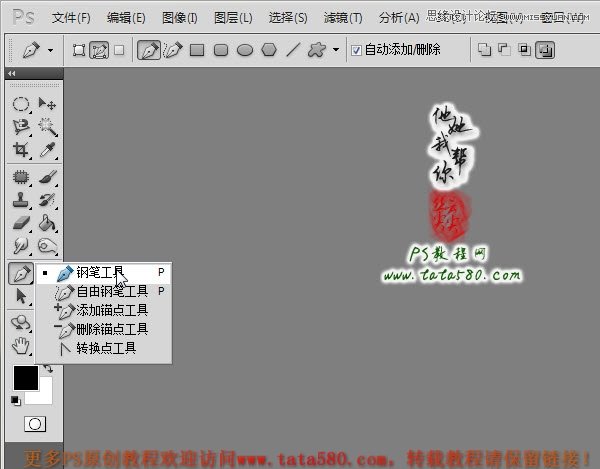Select Paths mode in options bar
Screen dimensions: 600x469
(x=99, y=50)
